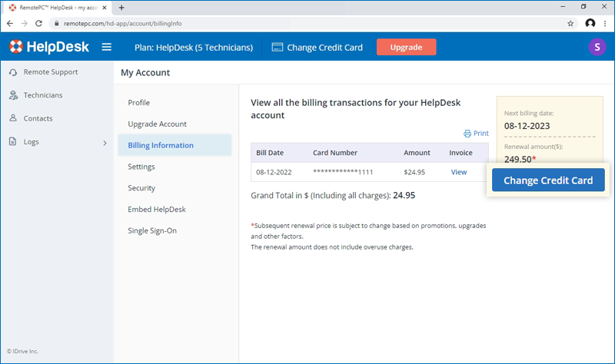Reload the page with refresh icon
The image size is (615, 364).
point(38,24)
